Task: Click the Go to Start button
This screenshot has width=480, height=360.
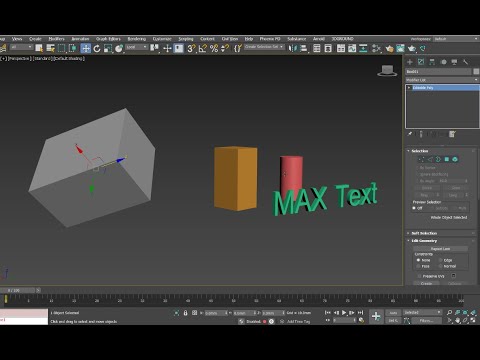Action: click(328, 313)
